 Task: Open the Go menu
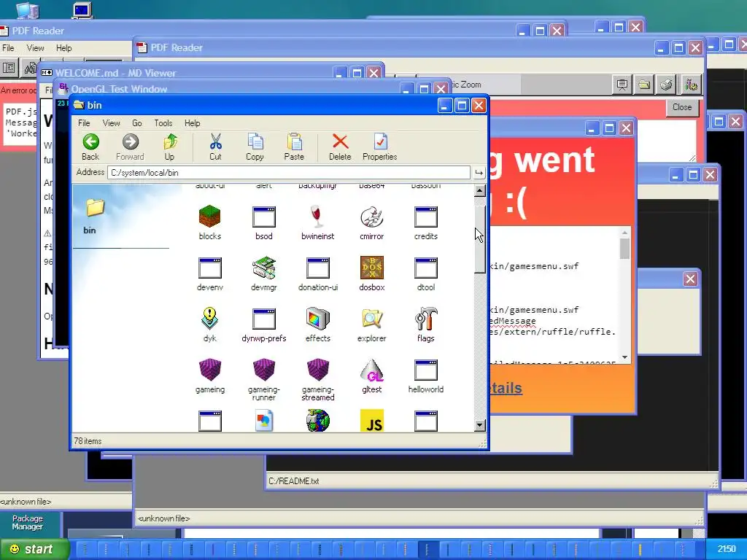pos(136,122)
